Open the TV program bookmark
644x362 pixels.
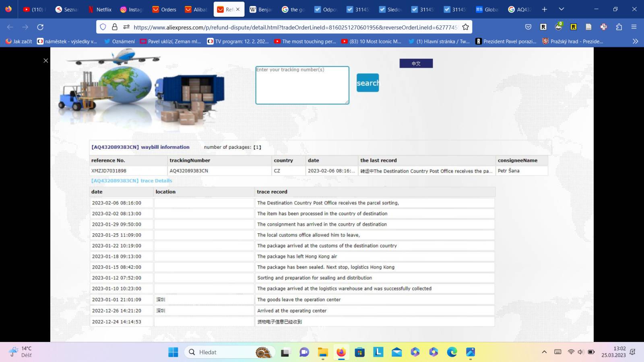point(238,41)
